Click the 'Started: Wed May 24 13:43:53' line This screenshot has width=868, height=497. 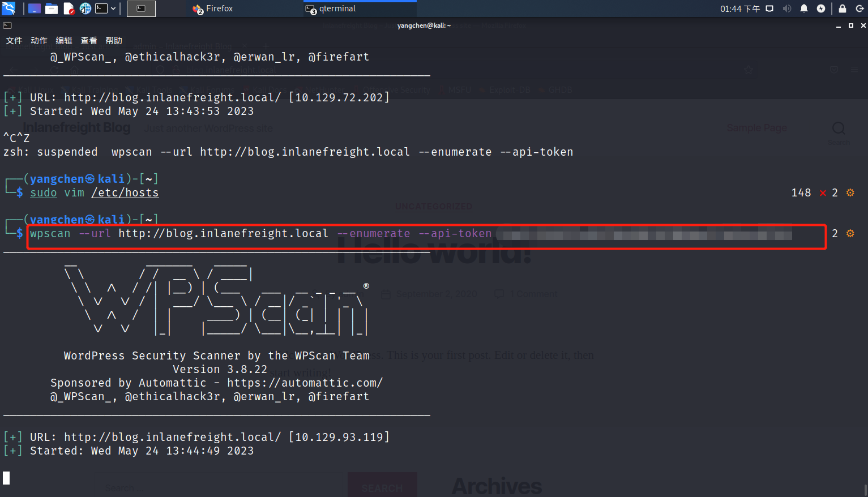(x=129, y=111)
